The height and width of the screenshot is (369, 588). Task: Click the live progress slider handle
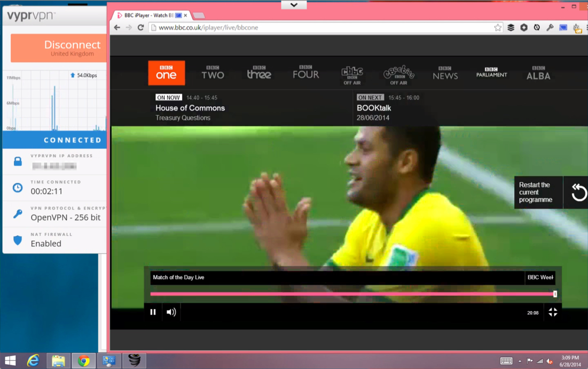click(x=555, y=294)
